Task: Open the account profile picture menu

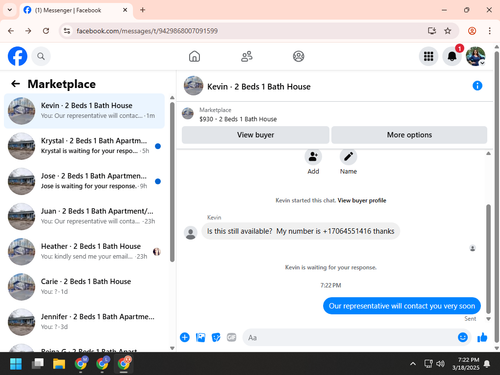Action: click(476, 56)
